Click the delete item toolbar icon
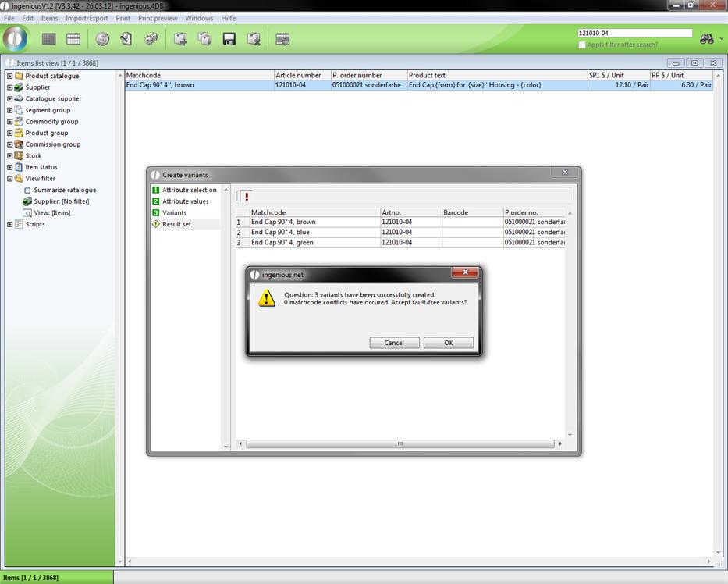 point(254,39)
